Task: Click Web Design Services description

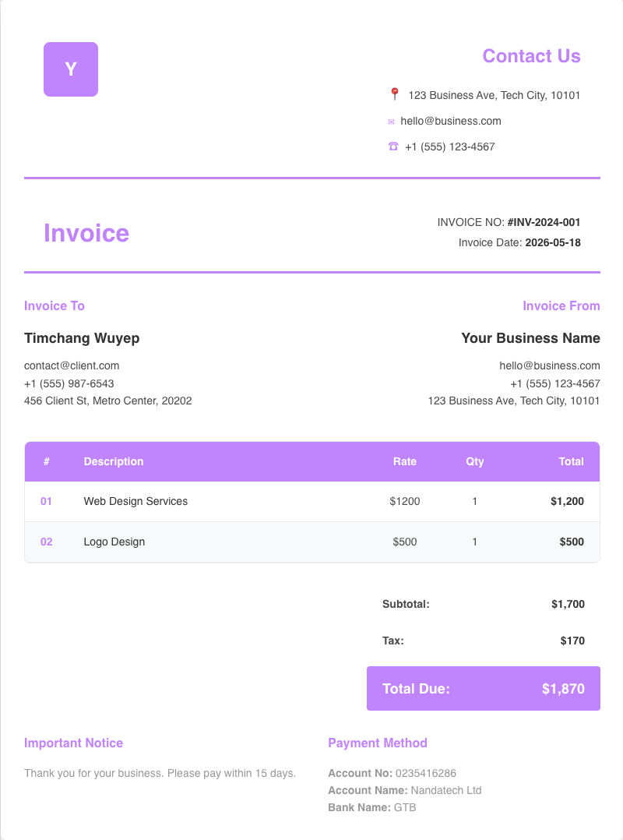Action: (136, 502)
